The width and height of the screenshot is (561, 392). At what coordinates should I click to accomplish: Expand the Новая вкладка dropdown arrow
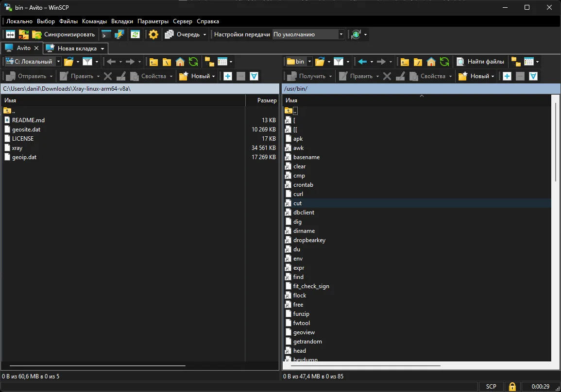coord(102,48)
